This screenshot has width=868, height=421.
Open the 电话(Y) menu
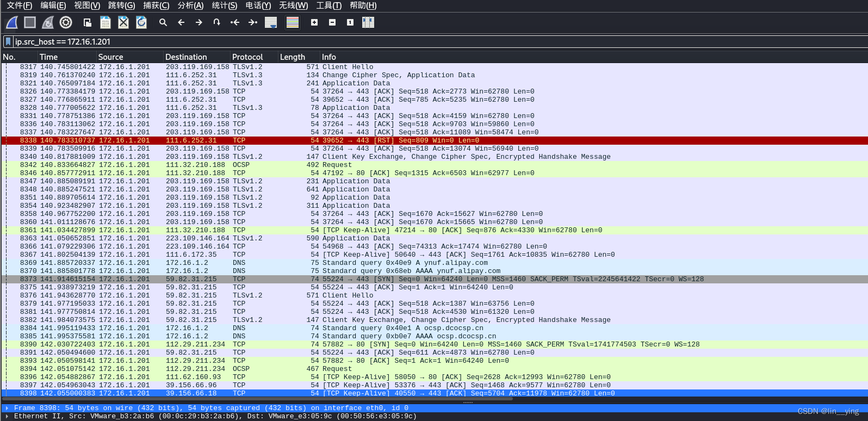point(258,5)
